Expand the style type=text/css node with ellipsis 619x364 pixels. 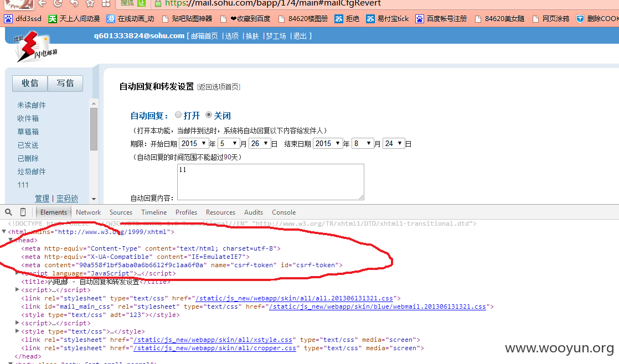click(17, 331)
